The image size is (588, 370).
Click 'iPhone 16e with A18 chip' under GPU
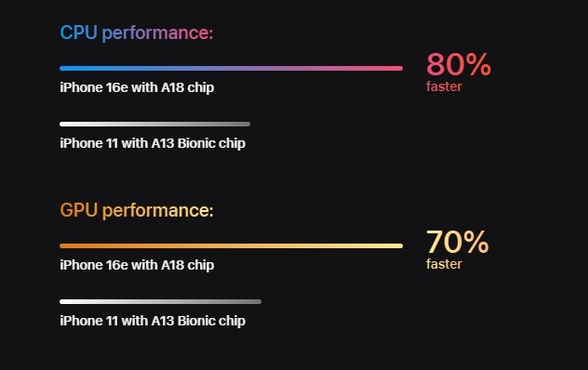pyautogui.click(x=137, y=265)
